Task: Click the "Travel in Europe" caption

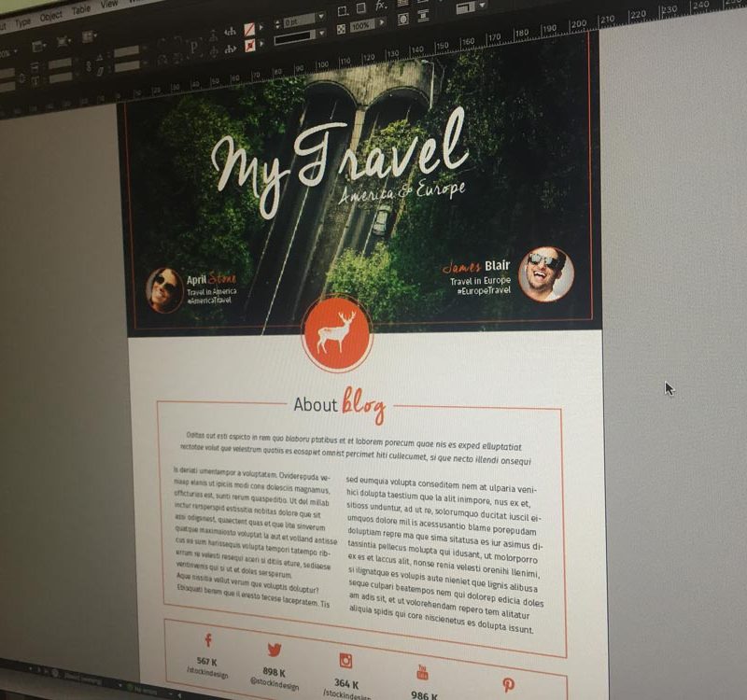Action: (480, 281)
